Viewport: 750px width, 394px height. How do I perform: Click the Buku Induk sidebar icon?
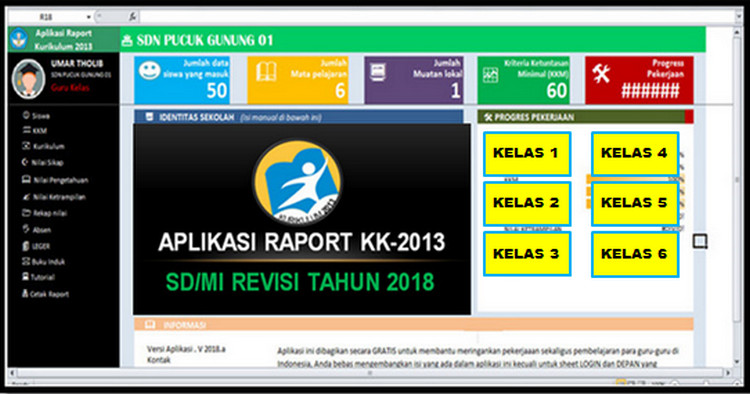[x=26, y=262]
